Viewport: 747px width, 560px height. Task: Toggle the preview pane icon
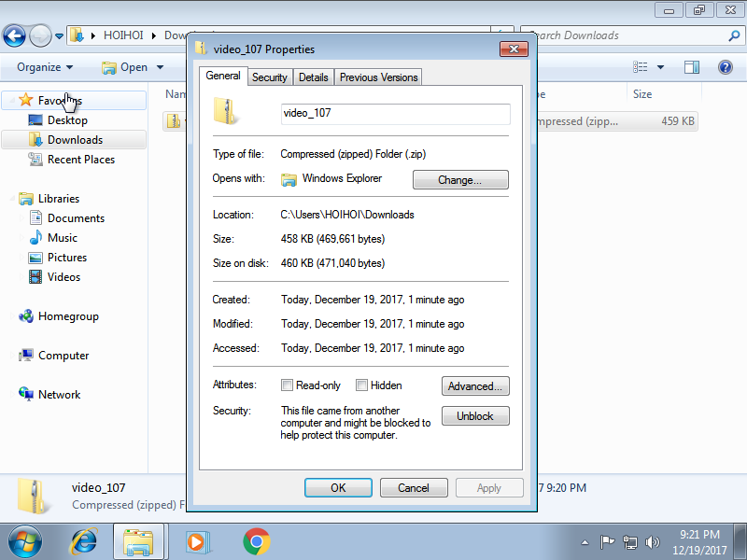click(692, 67)
